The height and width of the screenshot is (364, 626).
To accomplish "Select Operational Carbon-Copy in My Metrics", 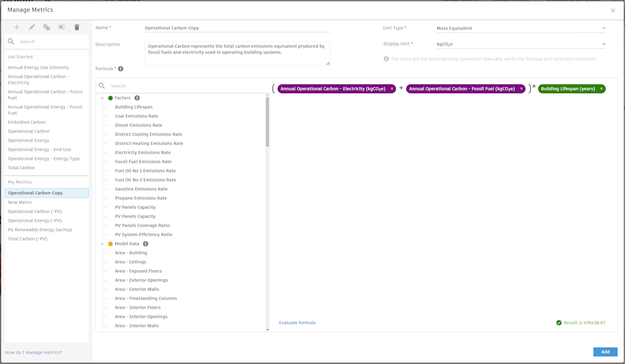I will click(35, 193).
